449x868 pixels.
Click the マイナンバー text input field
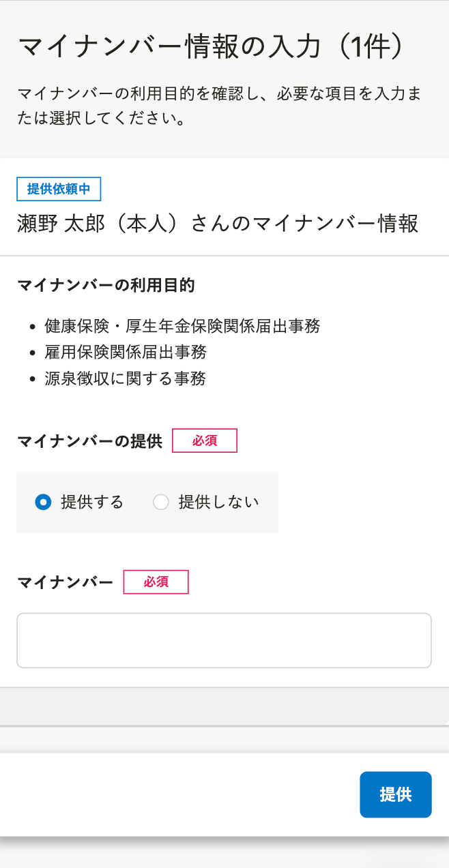224,640
